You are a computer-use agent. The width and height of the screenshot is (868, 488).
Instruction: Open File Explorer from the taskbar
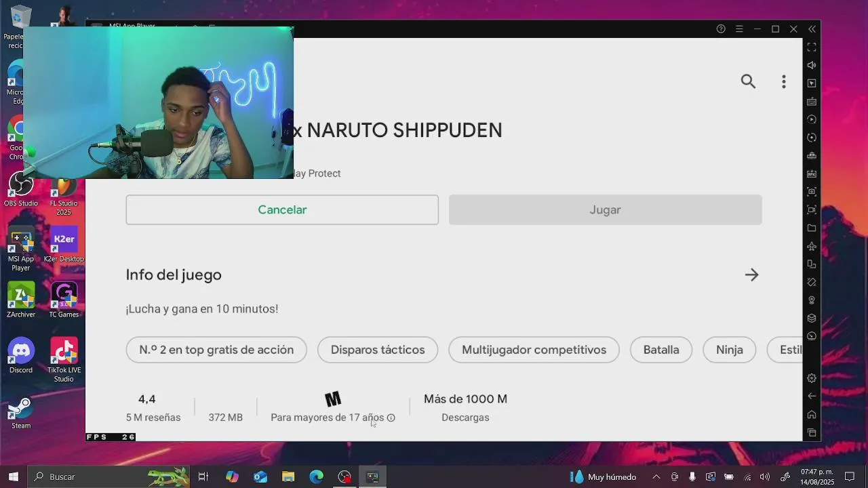(x=288, y=476)
